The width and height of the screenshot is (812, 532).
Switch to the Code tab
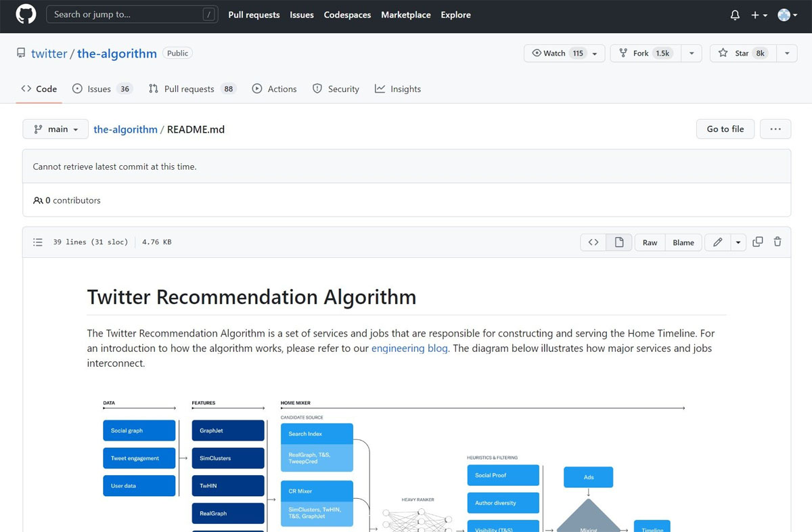(x=39, y=89)
